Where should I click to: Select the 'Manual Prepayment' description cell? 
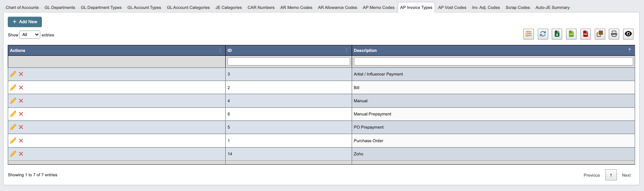point(493,114)
